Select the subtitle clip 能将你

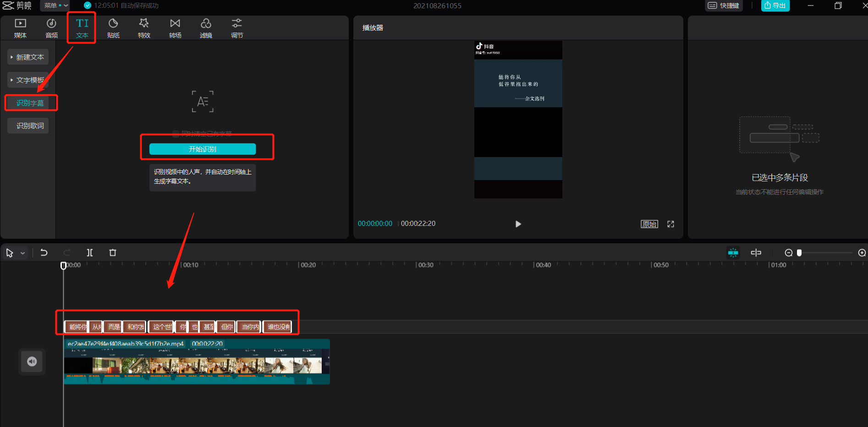[x=77, y=327]
